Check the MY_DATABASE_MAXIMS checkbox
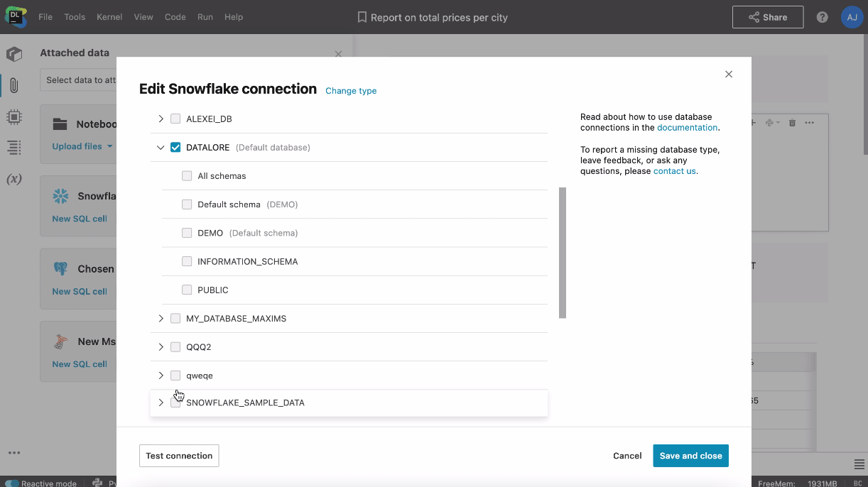Screen dimensions: 868x487 (175, 319)
